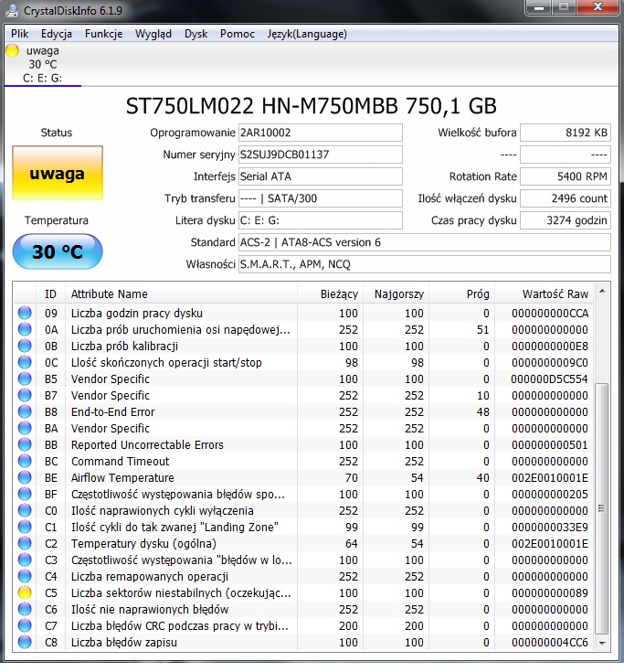Click the Bieżący column header
The width and height of the screenshot is (624, 672).
click(x=330, y=294)
